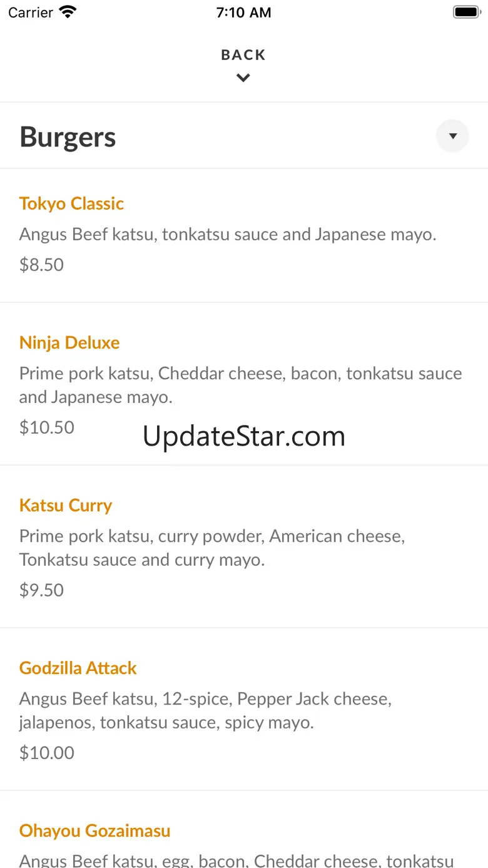Tap the down chevron under BACK

pyautogui.click(x=243, y=78)
